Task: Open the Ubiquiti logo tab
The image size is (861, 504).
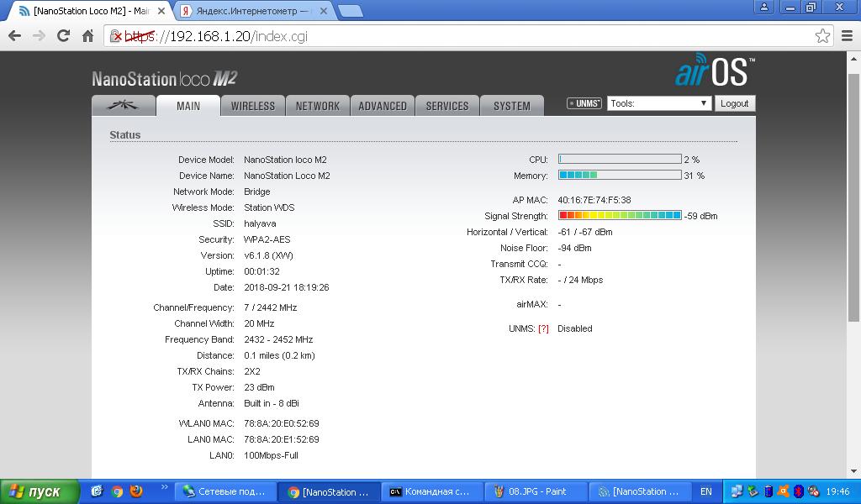Action: point(123,106)
